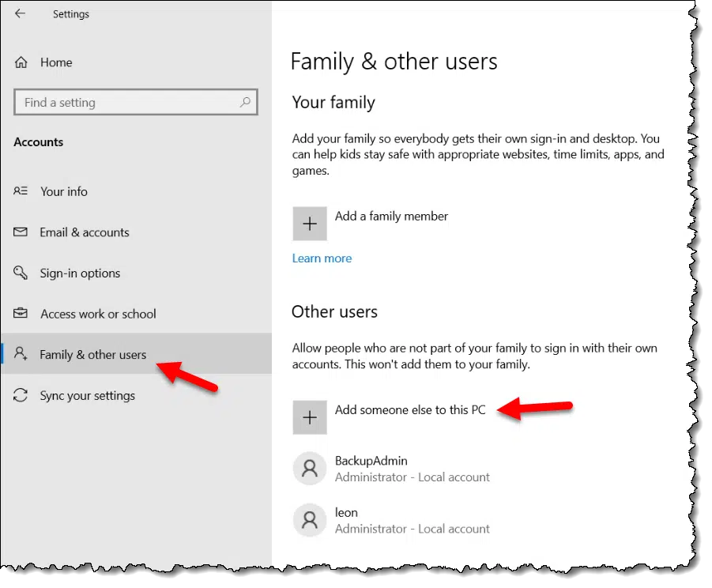Click the Email envelope icon
This screenshot has height=588, width=712.
coord(21,232)
